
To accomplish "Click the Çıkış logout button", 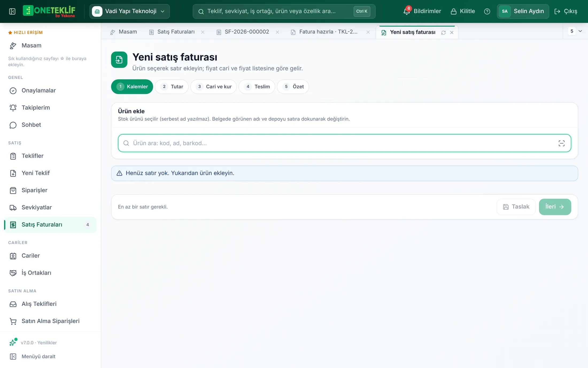I will point(566,11).
